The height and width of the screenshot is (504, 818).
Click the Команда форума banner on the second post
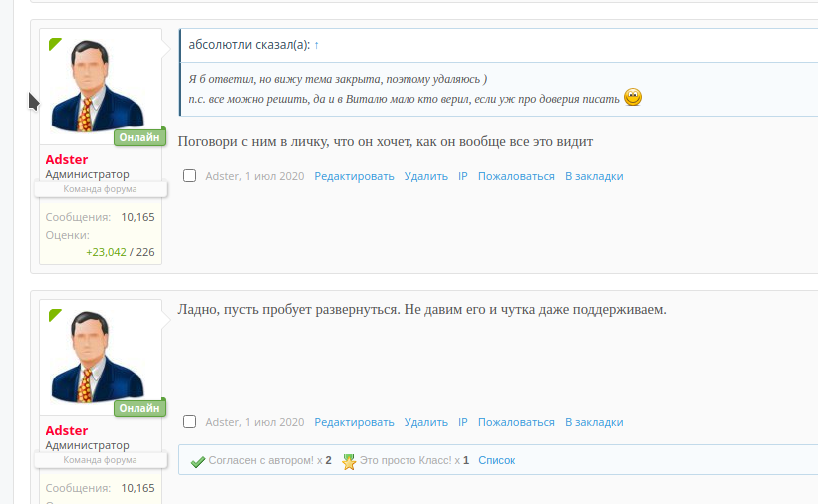coord(101,459)
